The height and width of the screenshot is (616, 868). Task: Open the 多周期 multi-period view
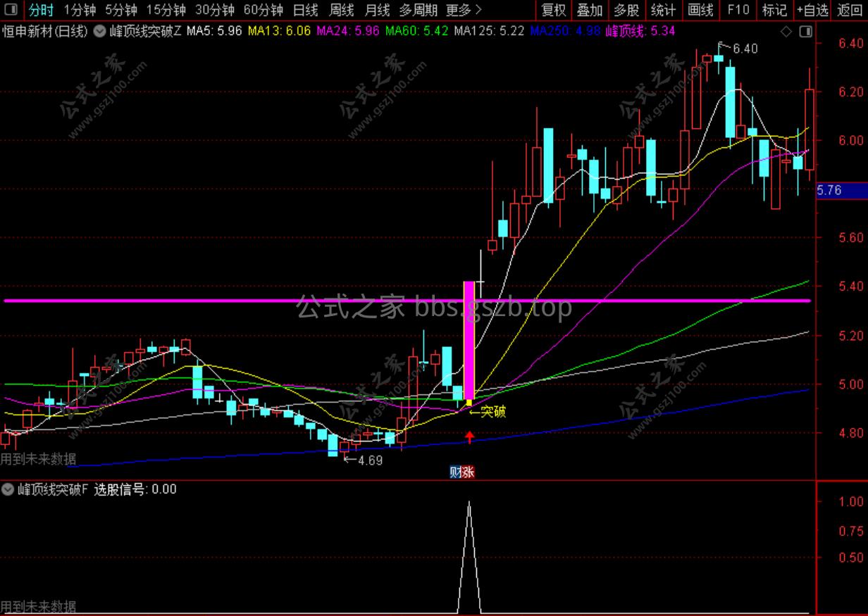coord(418,10)
